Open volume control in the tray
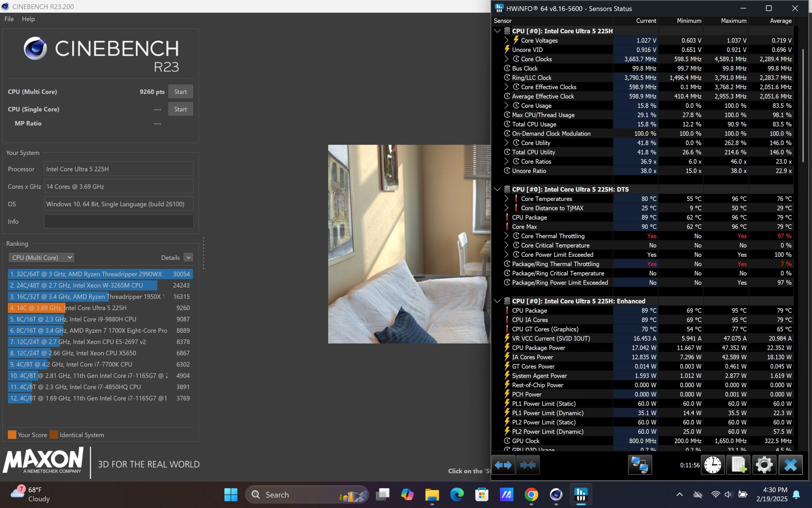The height and width of the screenshot is (508, 812). (x=729, y=495)
